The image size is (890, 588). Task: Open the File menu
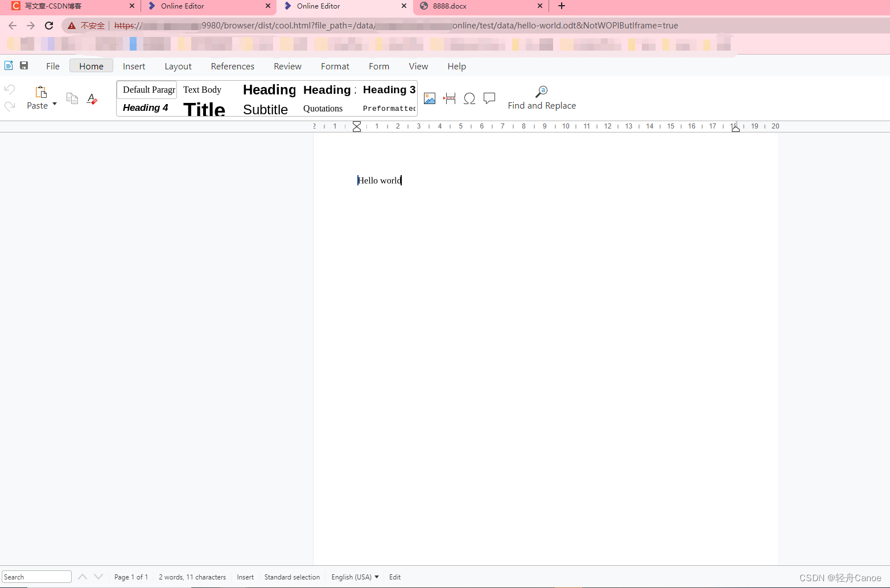[53, 66]
